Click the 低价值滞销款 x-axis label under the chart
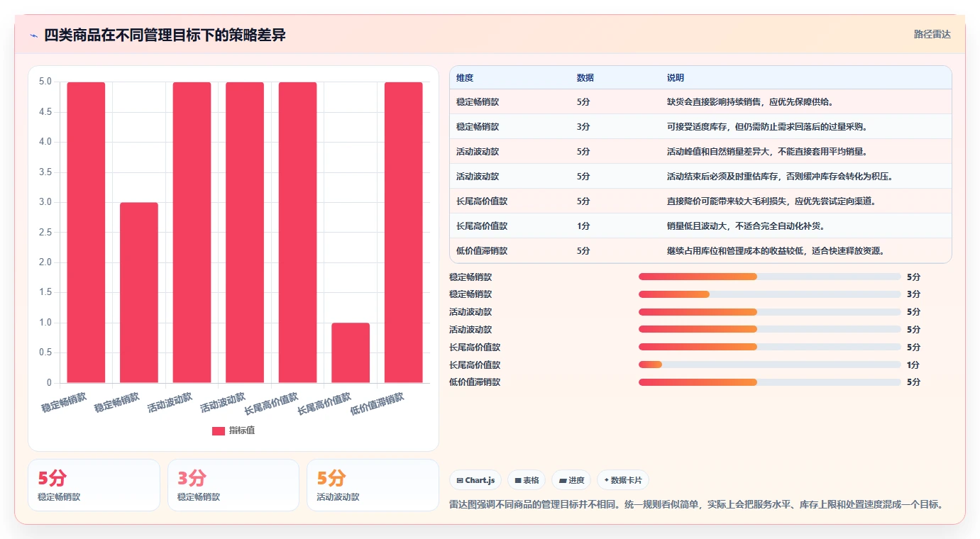This screenshot has height=539, width=980. point(378,404)
